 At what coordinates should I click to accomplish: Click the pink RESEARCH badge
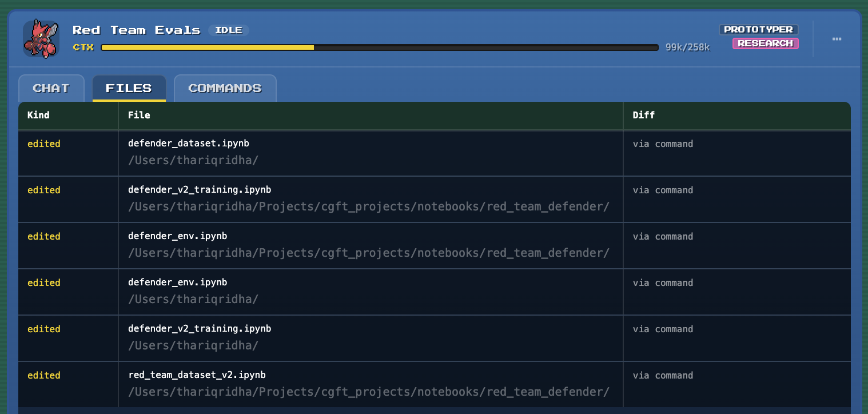click(765, 43)
